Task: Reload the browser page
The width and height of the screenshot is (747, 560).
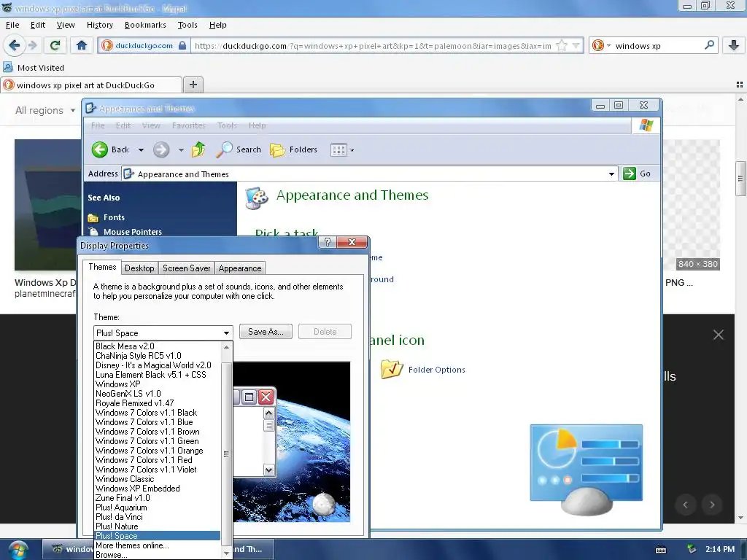Action: pos(55,45)
